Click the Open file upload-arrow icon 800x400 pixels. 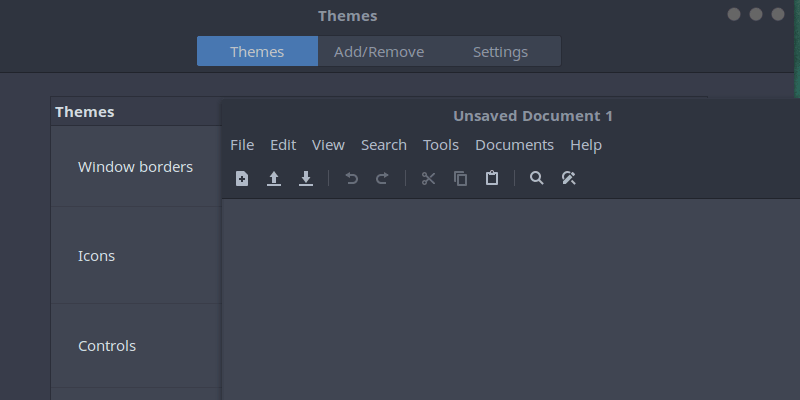(x=274, y=179)
